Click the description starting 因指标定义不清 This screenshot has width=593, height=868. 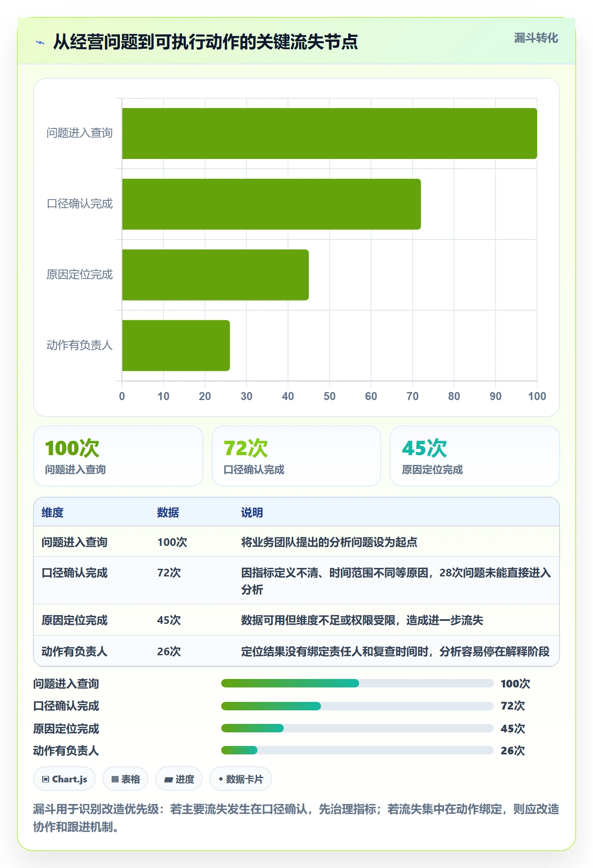coord(396,581)
